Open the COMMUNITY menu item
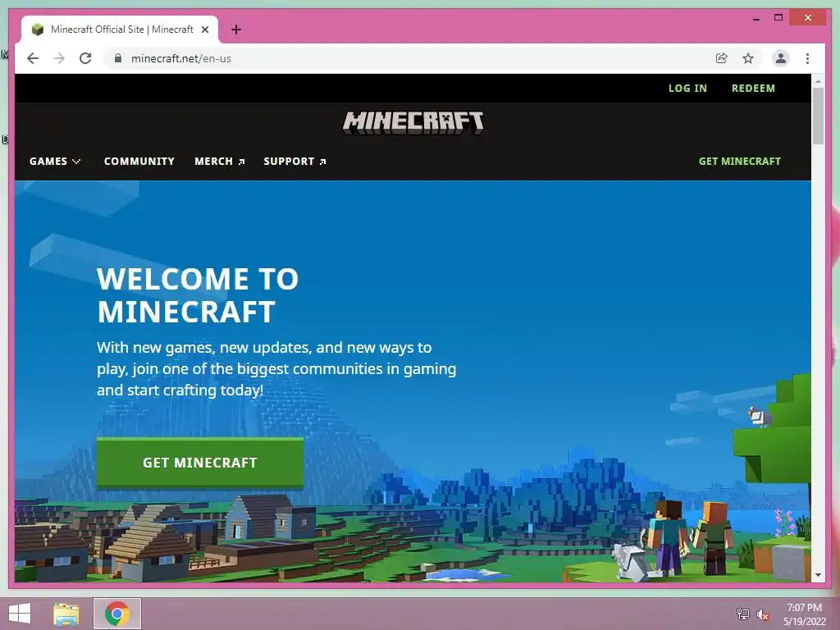The height and width of the screenshot is (630, 840). click(x=139, y=162)
